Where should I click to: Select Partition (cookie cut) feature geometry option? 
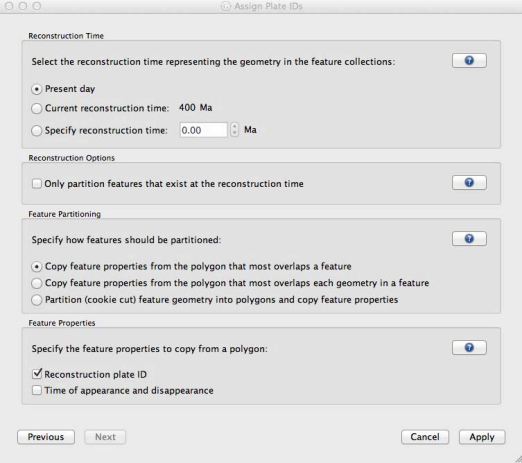(x=36, y=300)
